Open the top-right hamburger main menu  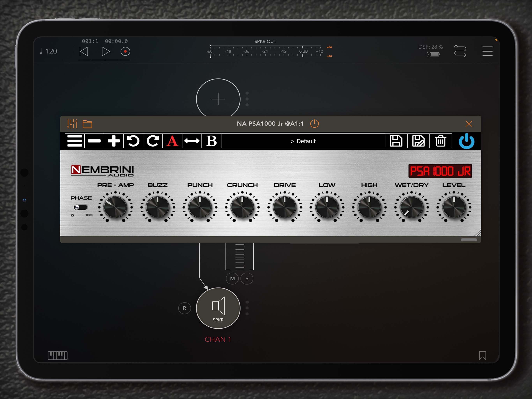[487, 51]
